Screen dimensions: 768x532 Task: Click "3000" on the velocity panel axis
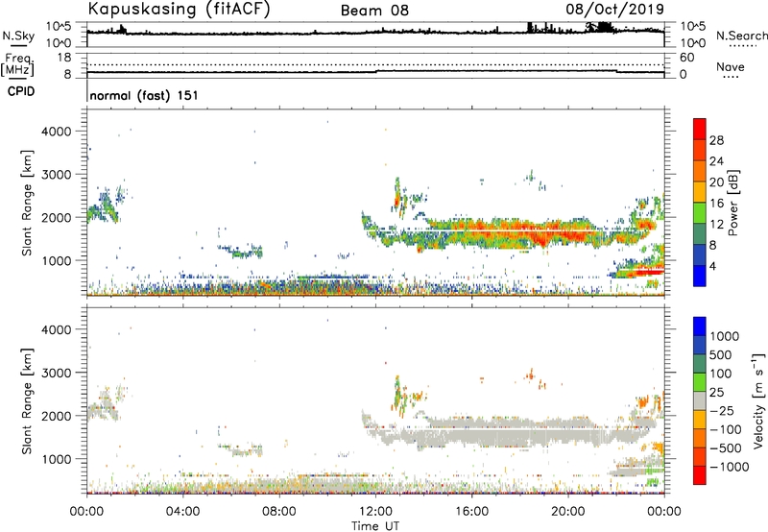click(x=57, y=373)
